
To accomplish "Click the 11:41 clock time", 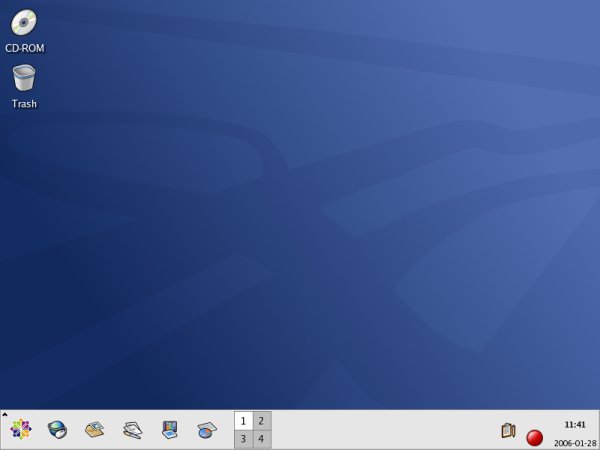I will (x=575, y=424).
